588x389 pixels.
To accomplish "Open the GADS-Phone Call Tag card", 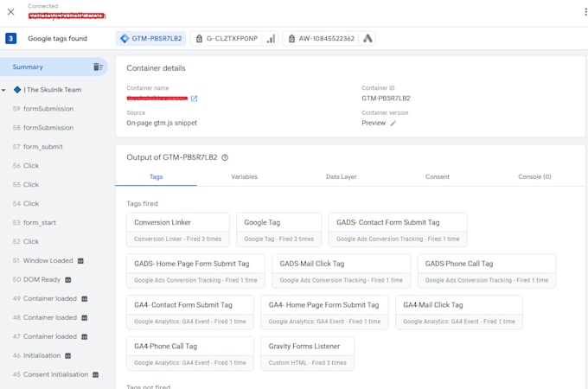I will [x=487, y=271].
